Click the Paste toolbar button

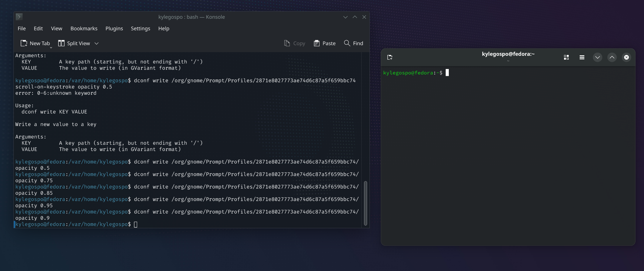324,43
